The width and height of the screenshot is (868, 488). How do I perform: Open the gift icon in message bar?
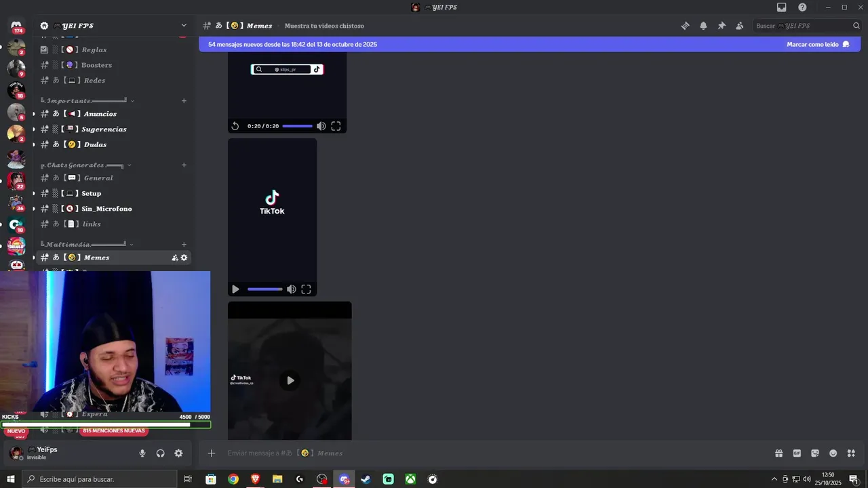coord(778,453)
